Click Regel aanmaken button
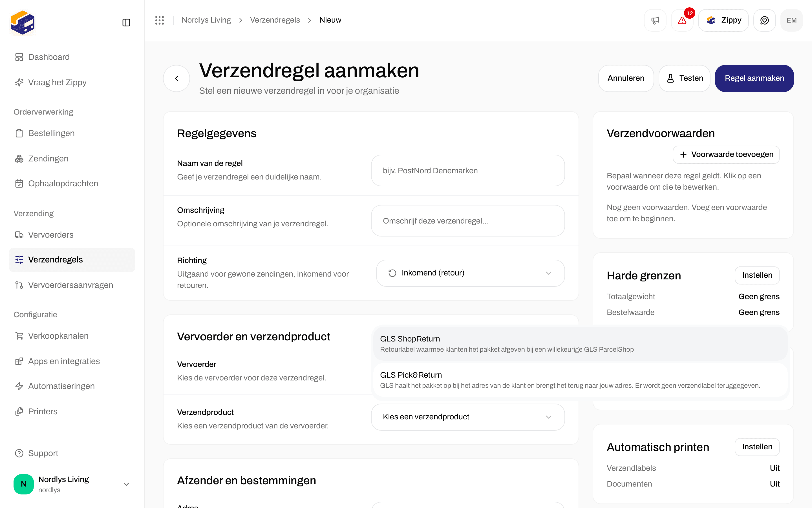The image size is (812, 508). click(x=754, y=78)
